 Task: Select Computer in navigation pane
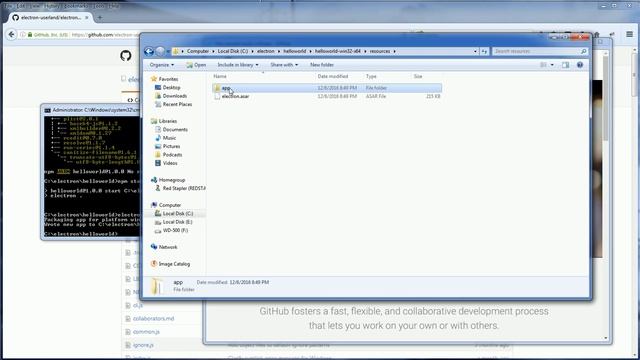coord(169,205)
